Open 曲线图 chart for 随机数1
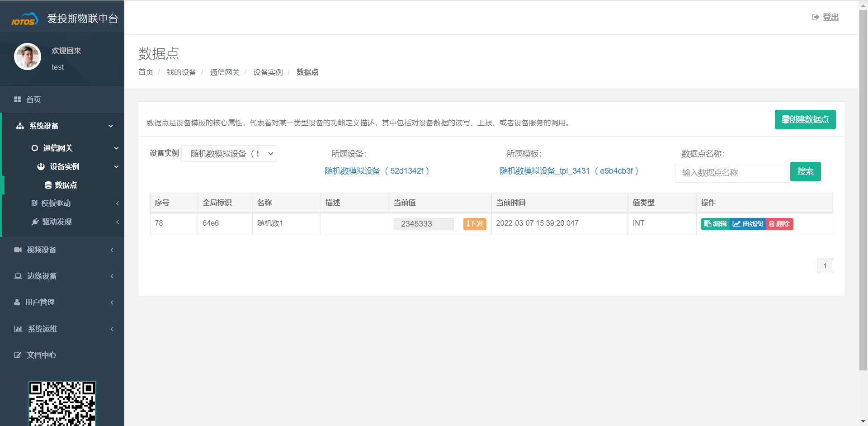The width and height of the screenshot is (868, 426). pyautogui.click(x=747, y=224)
